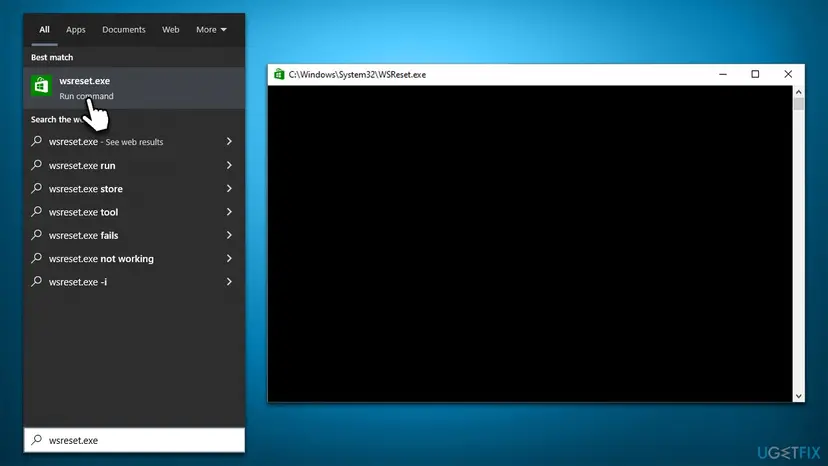The width and height of the screenshot is (828, 466).
Task: Expand chevron for 'See web results' row
Action: pos(229,142)
